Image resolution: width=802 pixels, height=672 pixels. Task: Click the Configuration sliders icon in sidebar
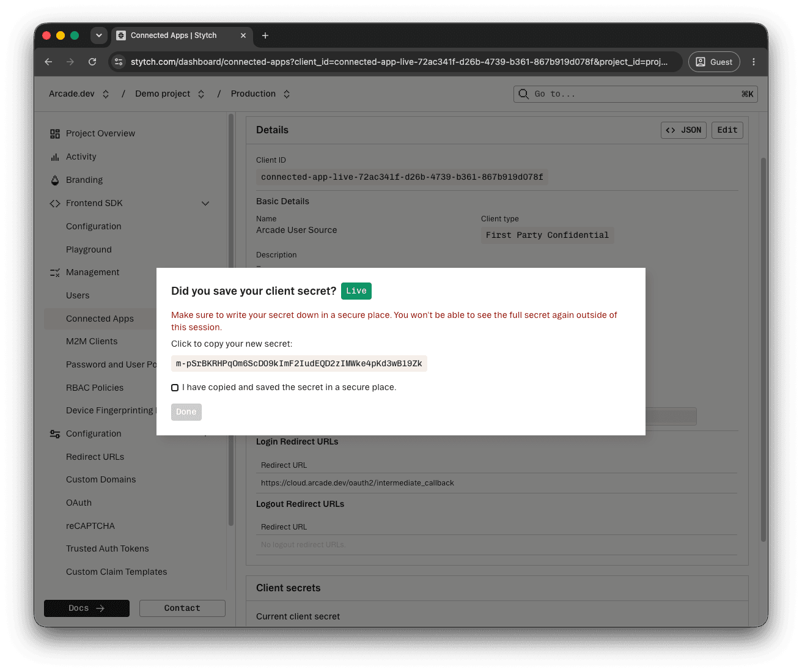click(x=55, y=434)
